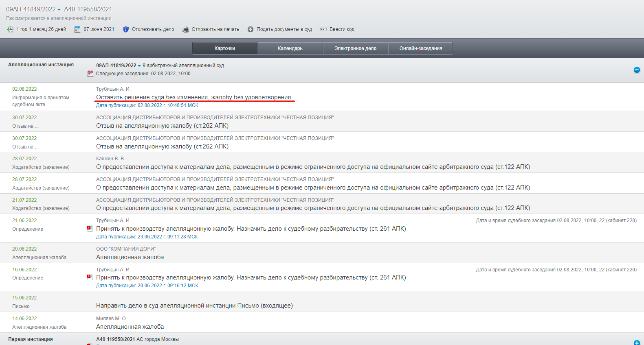Open PDF icon of 21.06.2022 Определение

click(x=90, y=228)
